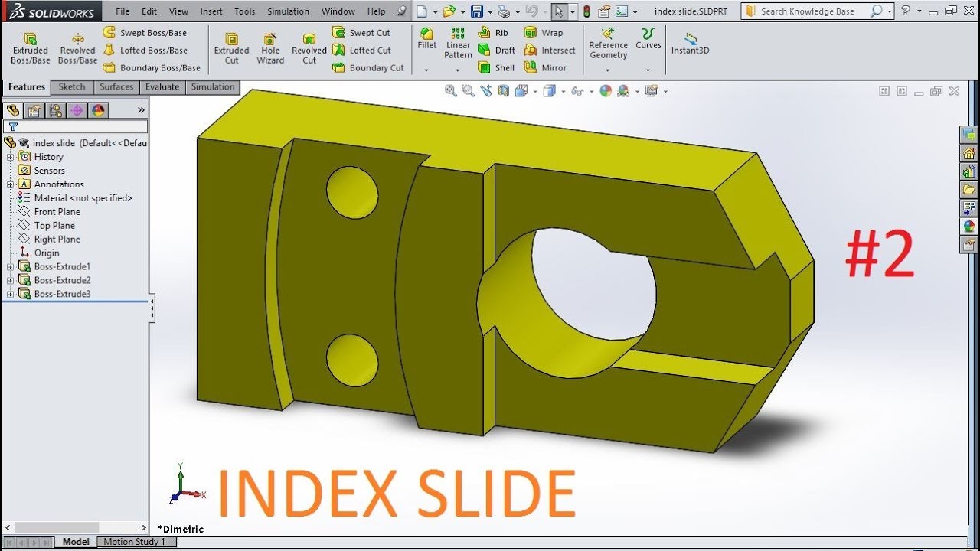
Task: Switch to the Evaluate tab
Action: [x=162, y=87]
